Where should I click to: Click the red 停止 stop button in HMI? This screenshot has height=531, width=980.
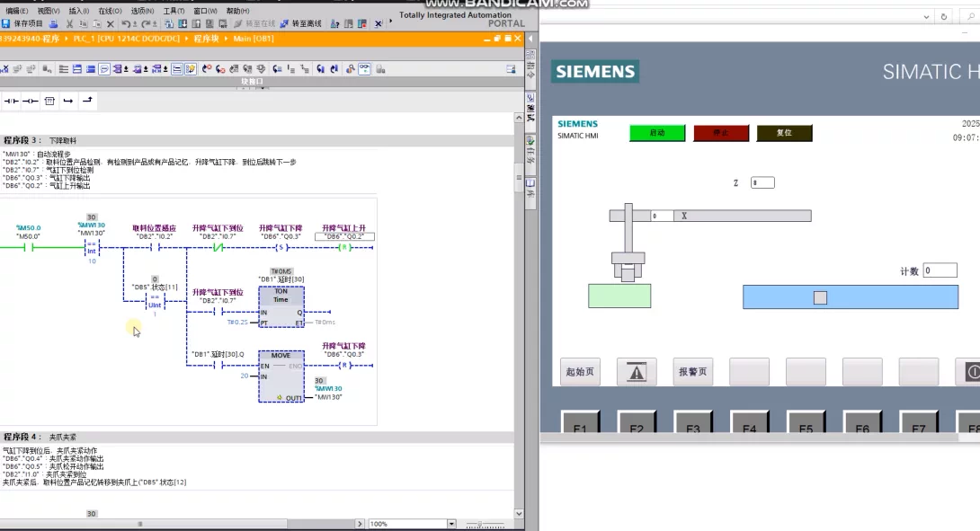point(721,133)
